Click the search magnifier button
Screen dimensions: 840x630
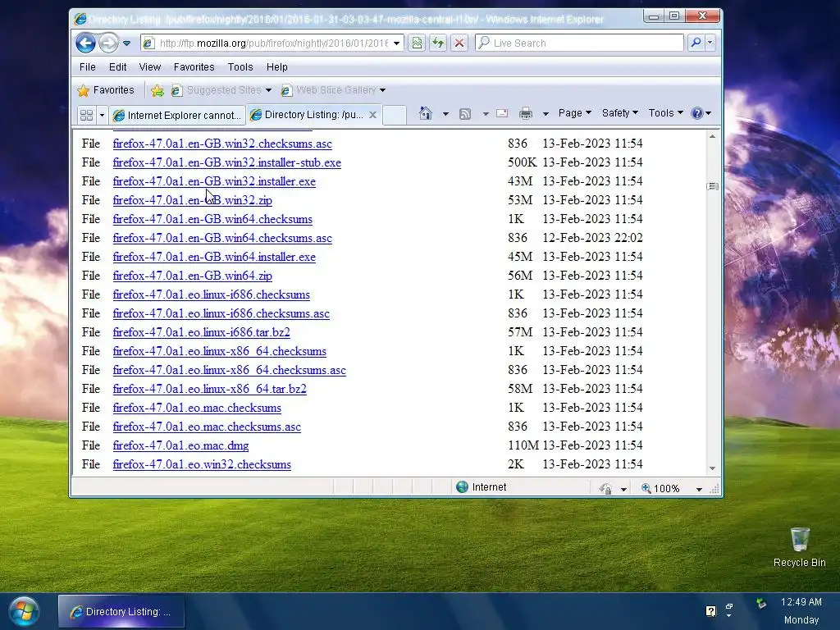[696, 43]
